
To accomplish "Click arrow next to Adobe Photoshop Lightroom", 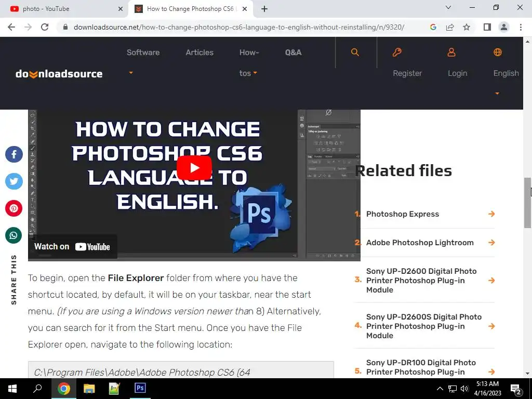I will [x=491, y=243].
